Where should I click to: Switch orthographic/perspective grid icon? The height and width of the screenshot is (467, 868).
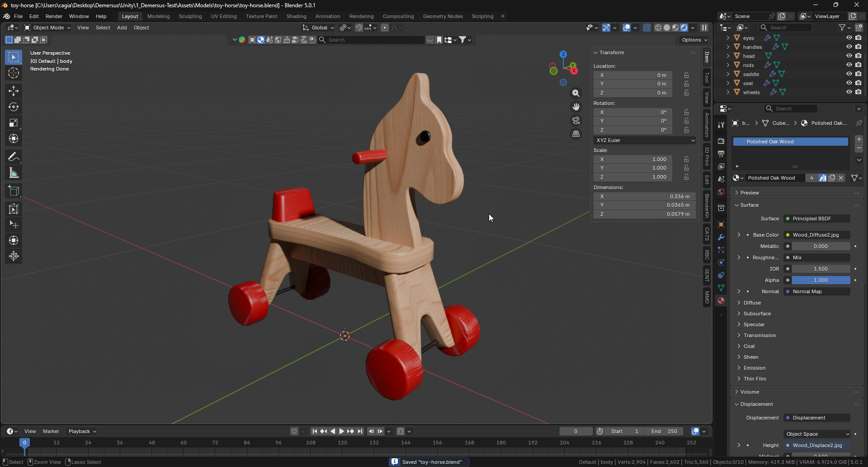coord(576,134)
